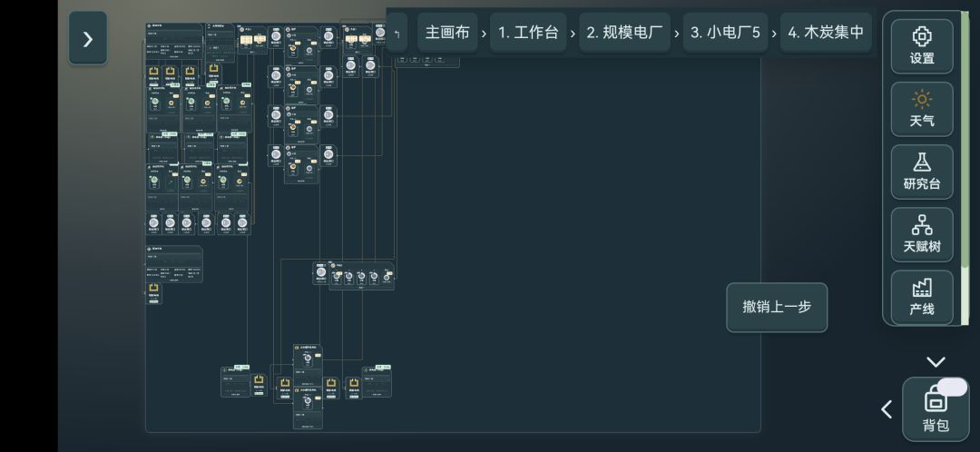The height and width of the screenshot is (452, 980).
Task: Expand the collapsed left side panel
Action: click(x=87, y=38)
